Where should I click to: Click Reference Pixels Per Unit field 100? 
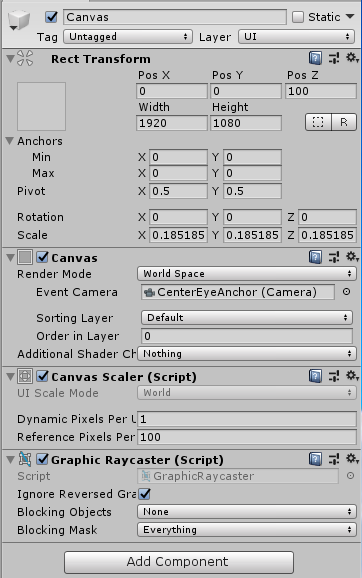247,437
